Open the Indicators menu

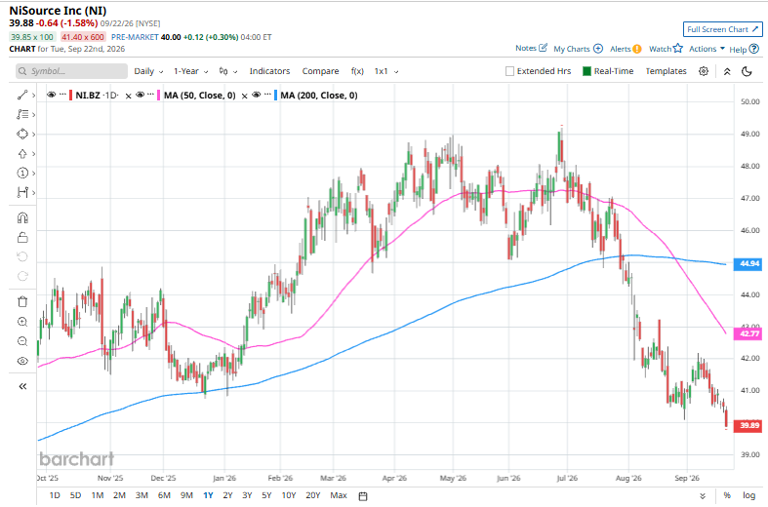point(269,72)
